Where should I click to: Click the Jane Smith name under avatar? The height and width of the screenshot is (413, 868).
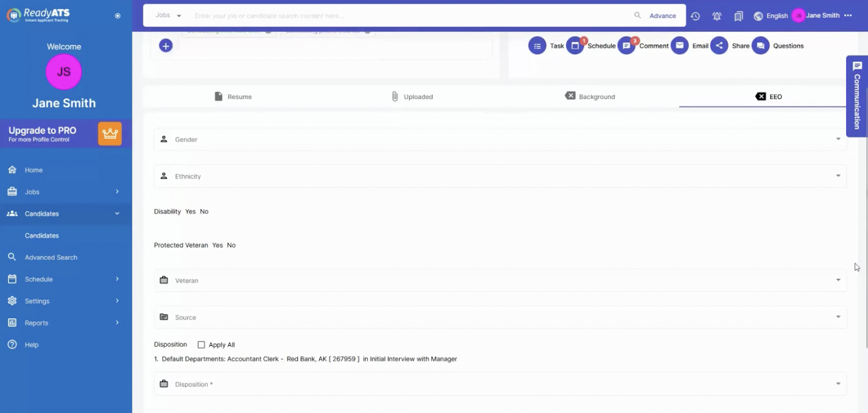(x=64, y=103)
